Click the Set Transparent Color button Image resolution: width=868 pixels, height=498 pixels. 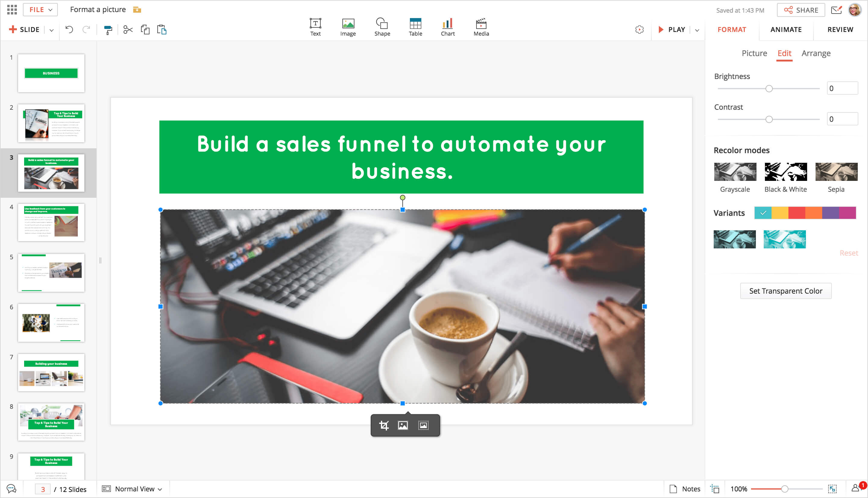(785, 291)
